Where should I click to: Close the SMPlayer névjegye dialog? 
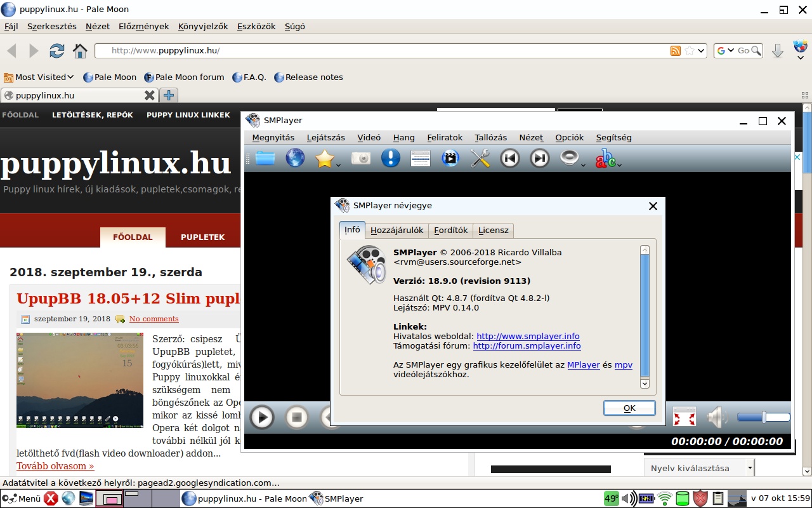(653, 206)
